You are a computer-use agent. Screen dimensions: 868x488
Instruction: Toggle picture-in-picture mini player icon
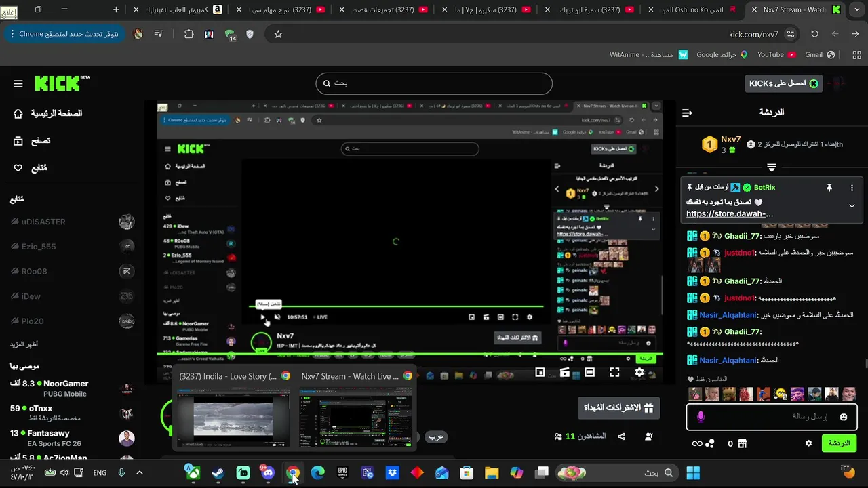click(540, 372)
